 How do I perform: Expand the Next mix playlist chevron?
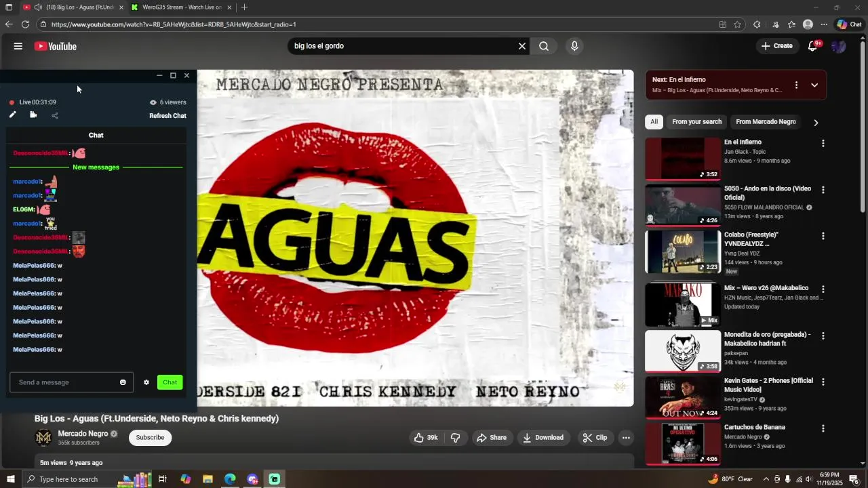click(814, 85)
